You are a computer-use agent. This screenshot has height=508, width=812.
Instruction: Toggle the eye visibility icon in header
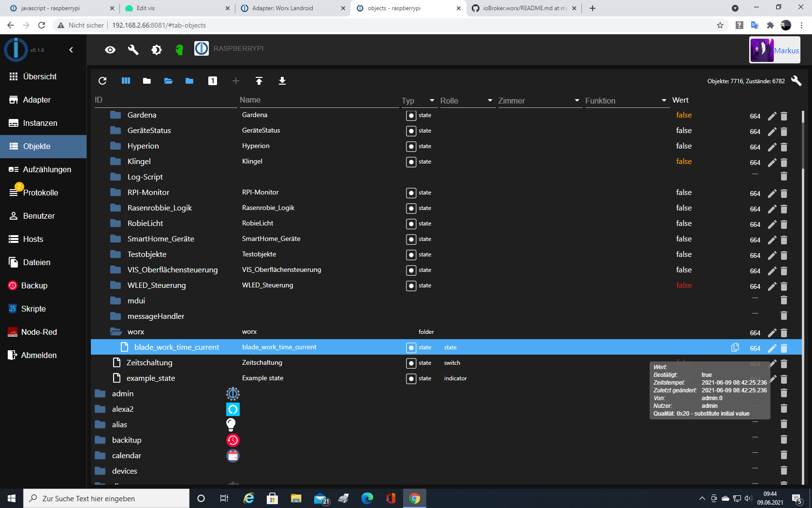(x=110, y=50)
